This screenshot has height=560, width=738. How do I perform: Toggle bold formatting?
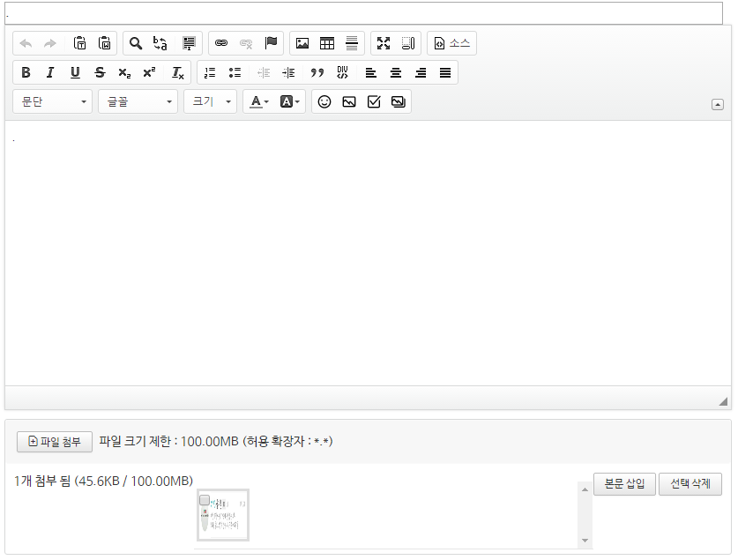pos(26,72)
